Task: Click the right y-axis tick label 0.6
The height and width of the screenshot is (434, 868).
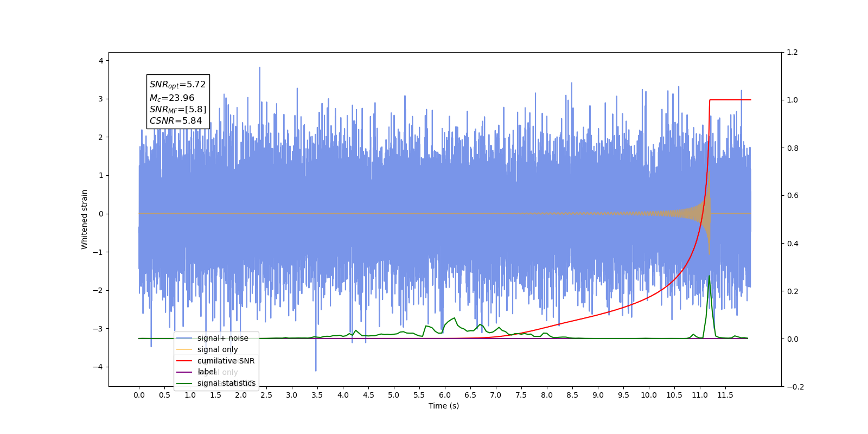Action: 793,195
